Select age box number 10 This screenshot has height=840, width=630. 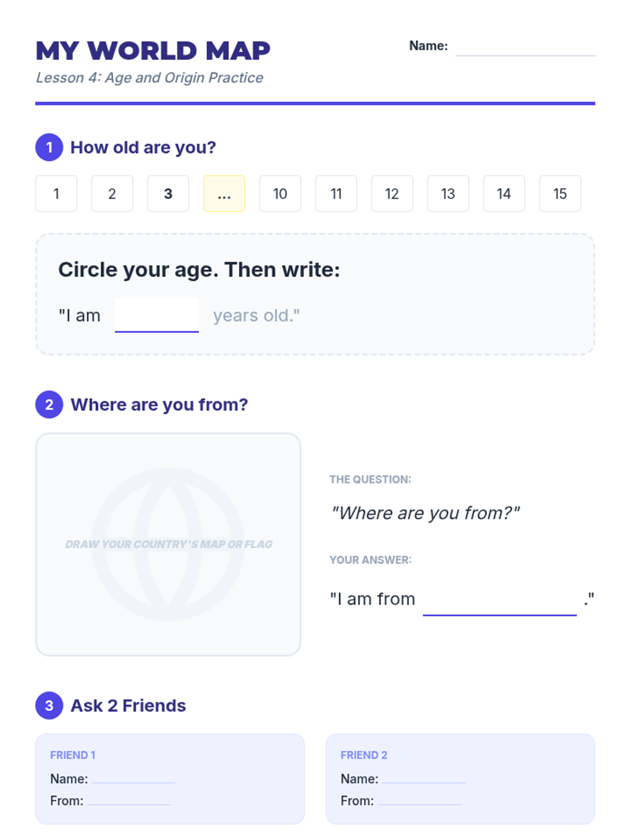(x=280, y=194)
